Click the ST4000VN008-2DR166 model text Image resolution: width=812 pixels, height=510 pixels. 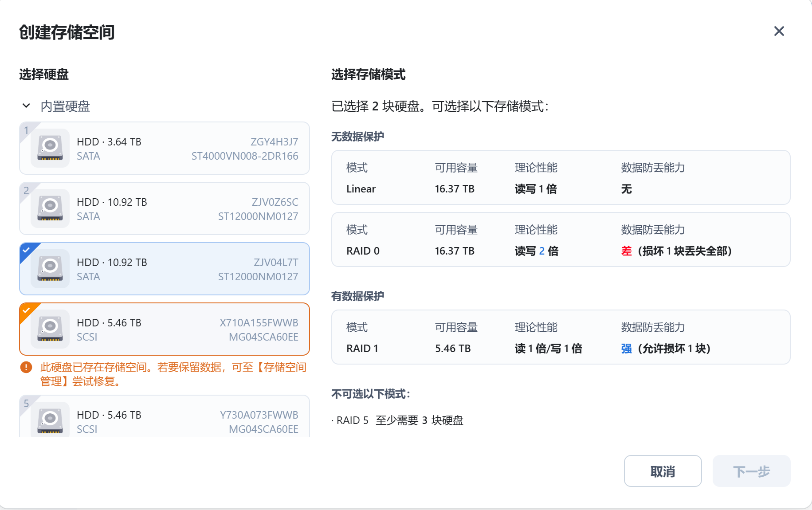[x=245, y=156]
